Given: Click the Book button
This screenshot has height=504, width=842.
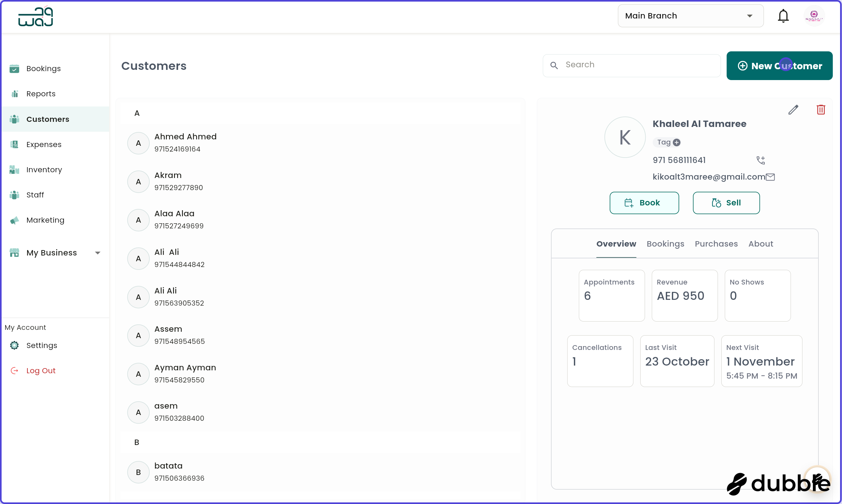Looking at the screenshot, I should pyautogui.click(x=644, y=203).
